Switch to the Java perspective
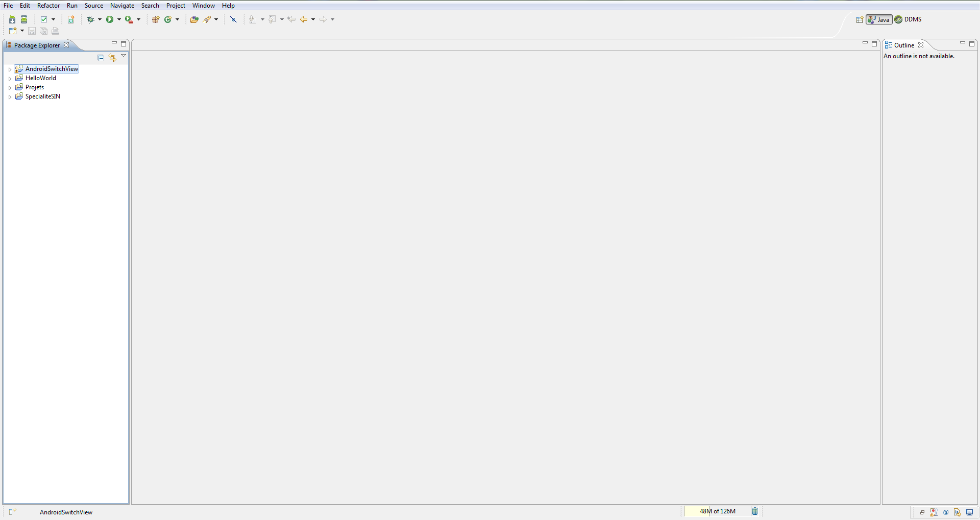 879,19
